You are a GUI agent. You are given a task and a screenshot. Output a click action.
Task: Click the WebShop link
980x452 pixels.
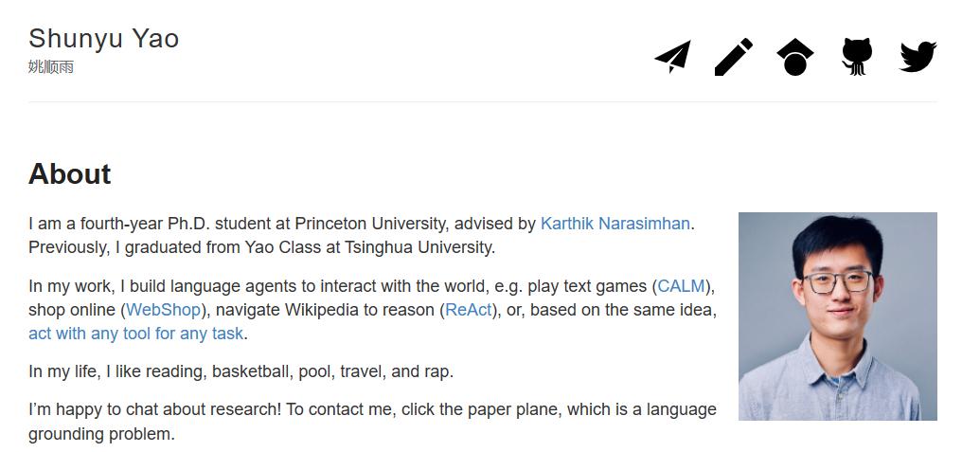click(x=163, y=310)
